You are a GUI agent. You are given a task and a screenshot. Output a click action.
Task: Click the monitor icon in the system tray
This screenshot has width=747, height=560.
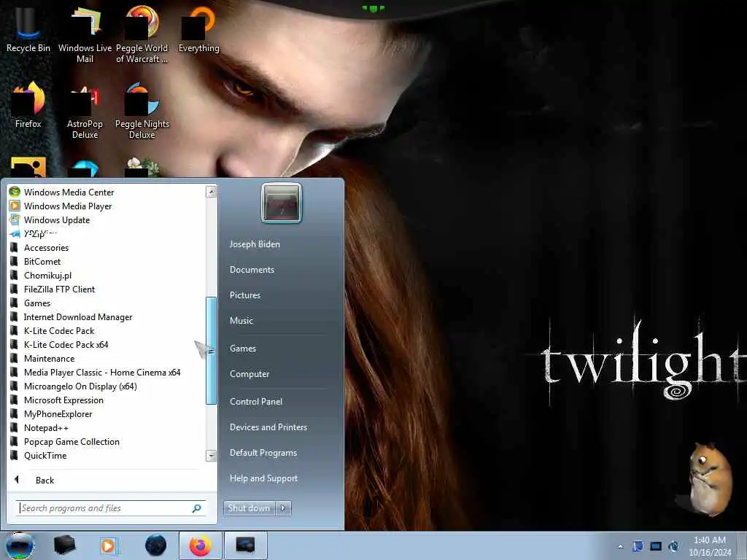(x=656, y=546)
